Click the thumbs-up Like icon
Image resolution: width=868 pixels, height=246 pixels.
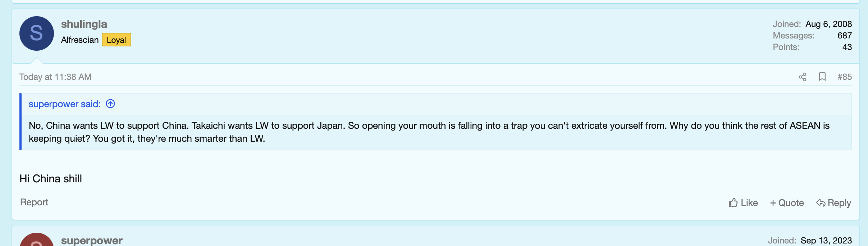pyautogui.click(x=734, y=202)
